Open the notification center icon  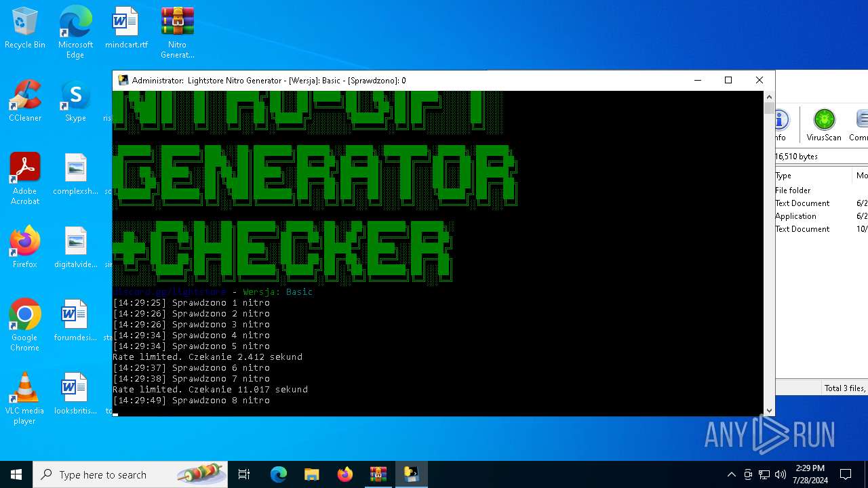pyautogui.click(x=846, y=474)
